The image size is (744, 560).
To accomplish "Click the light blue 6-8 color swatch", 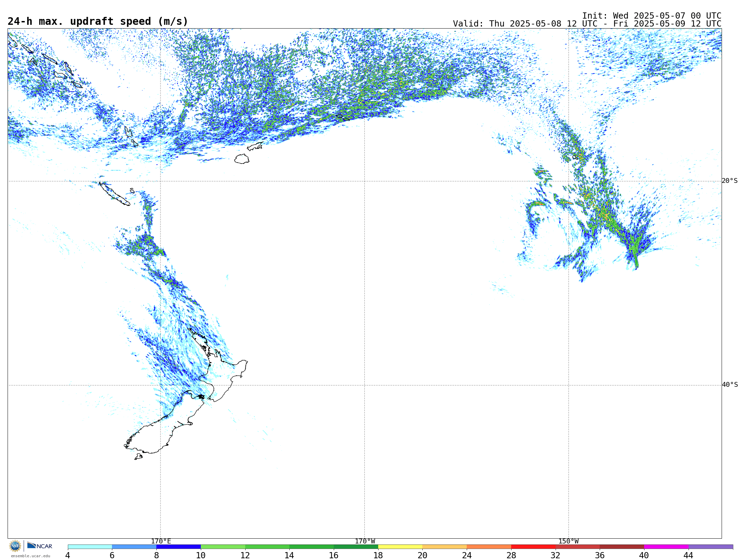I will pos(134,547).
